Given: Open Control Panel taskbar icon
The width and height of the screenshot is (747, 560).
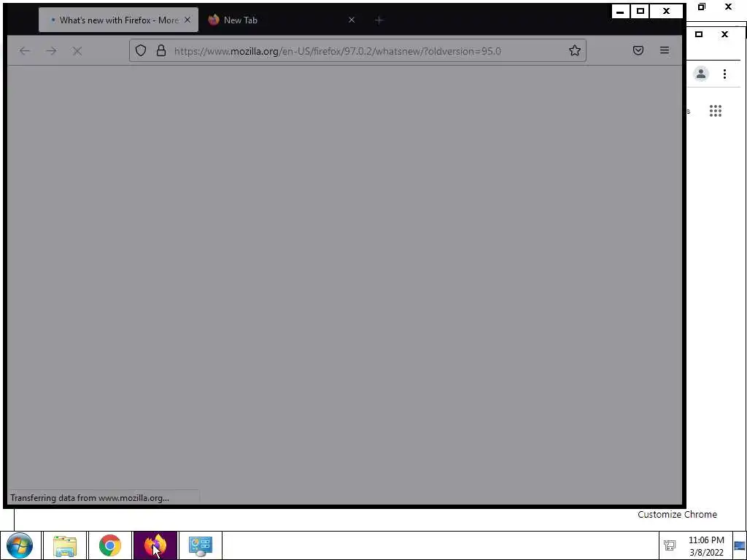Looking at the screenshot, I should pyautogui.click(x=201, y=545).
